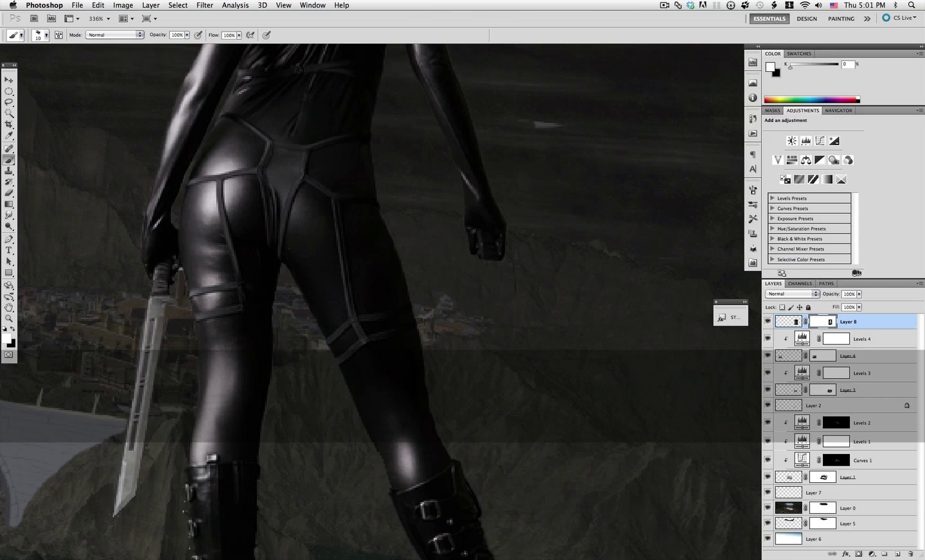Open Spotlight search icon
Viewport: 925px width, 560px height.
coord(912,5)
